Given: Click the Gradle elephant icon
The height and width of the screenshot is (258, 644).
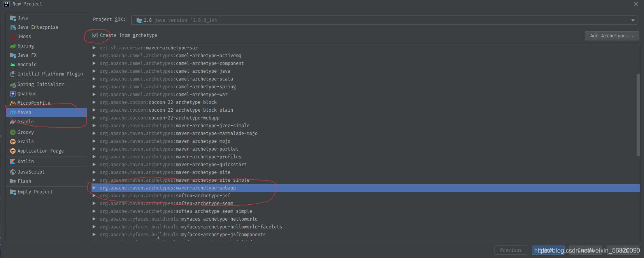Looking at the screenshot, I should [x=13, y=122].
